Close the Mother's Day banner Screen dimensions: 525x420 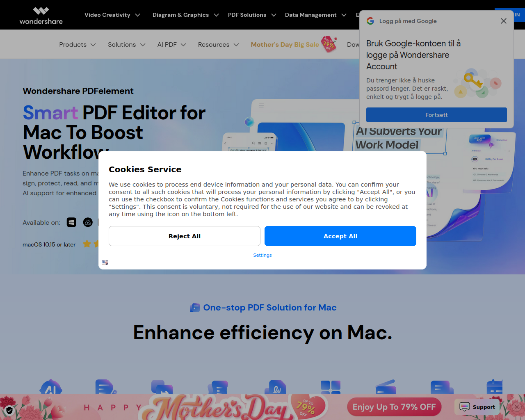pyautogui.click(x=517, y=407)
